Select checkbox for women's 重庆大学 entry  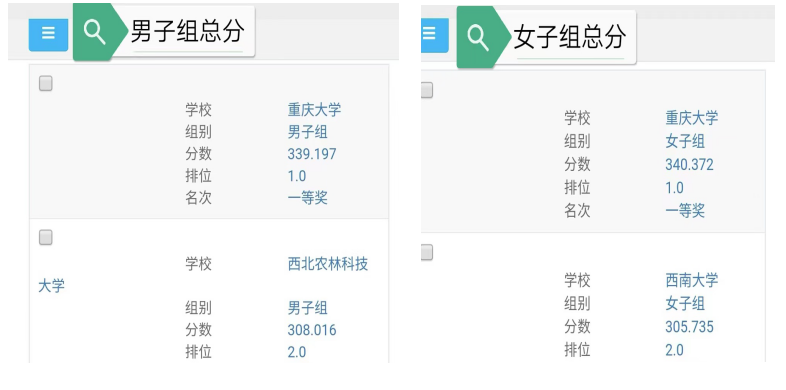point(427,90)
